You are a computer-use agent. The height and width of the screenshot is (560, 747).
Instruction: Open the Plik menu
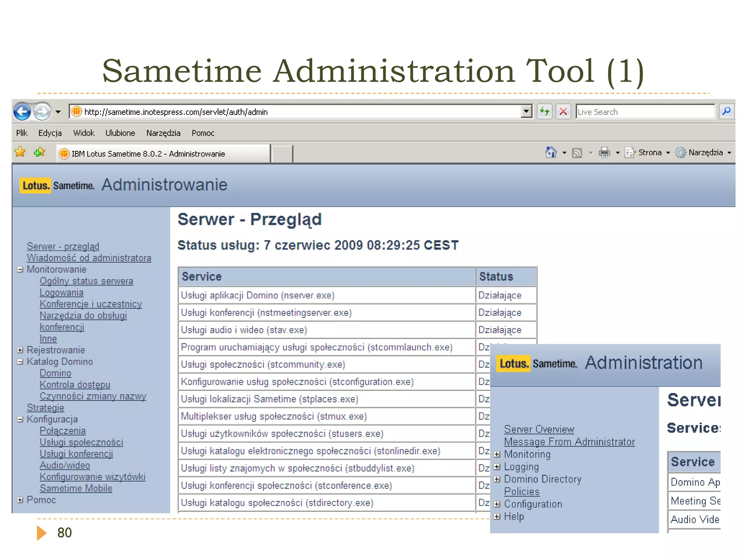[22, 133]
